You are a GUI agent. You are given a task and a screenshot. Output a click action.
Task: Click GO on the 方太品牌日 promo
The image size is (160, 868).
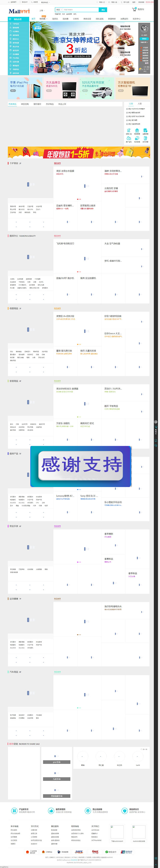pos(49,91)
